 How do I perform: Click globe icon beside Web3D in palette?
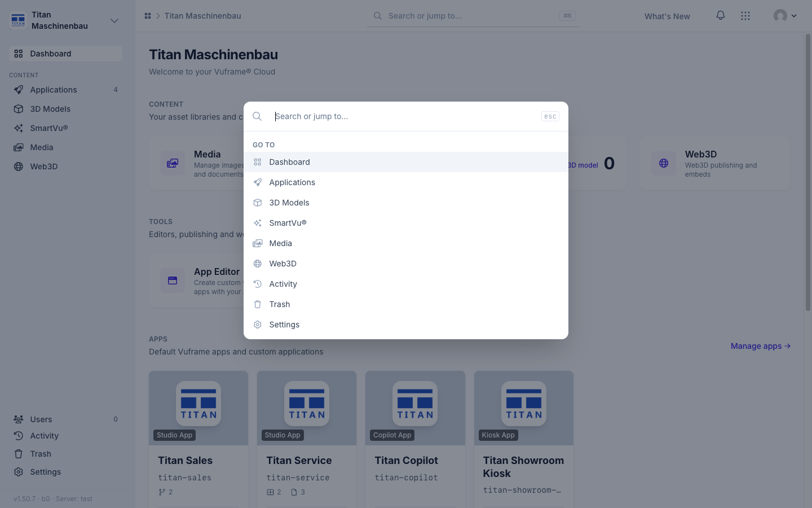[x=258, y=264]
